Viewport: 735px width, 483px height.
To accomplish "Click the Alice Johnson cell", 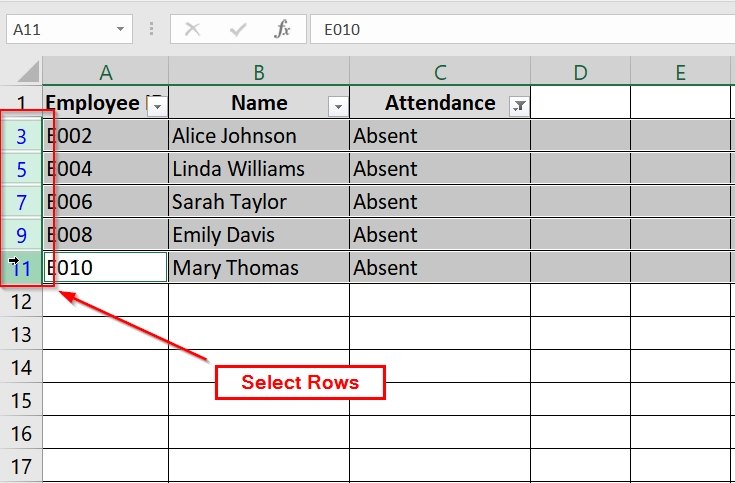I will 259,136.
